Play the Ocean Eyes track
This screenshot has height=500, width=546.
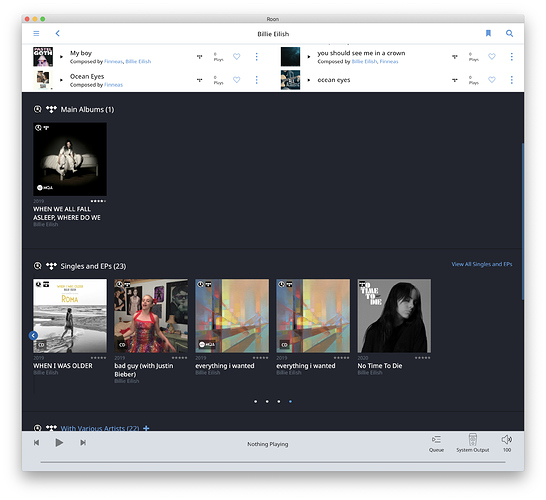62,80
